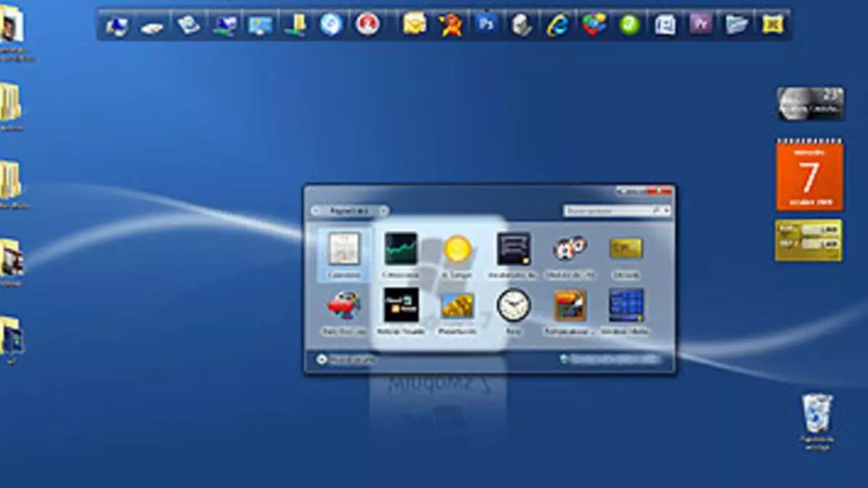The height and width of the screenshot is (488, 868).
Task: Select the Weather sun gadget
Action: tap(457, 249)
